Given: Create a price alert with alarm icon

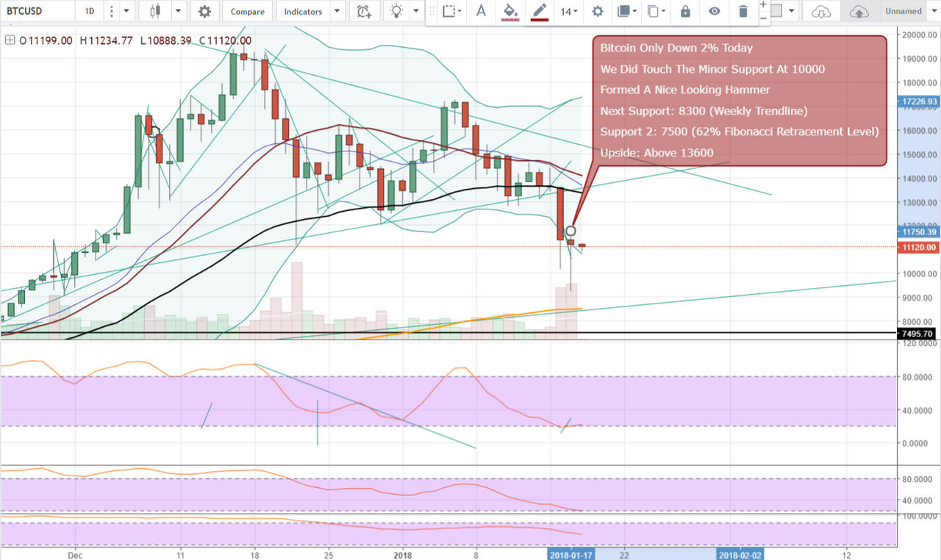Looking at the screenshot, I should [363, 11].
